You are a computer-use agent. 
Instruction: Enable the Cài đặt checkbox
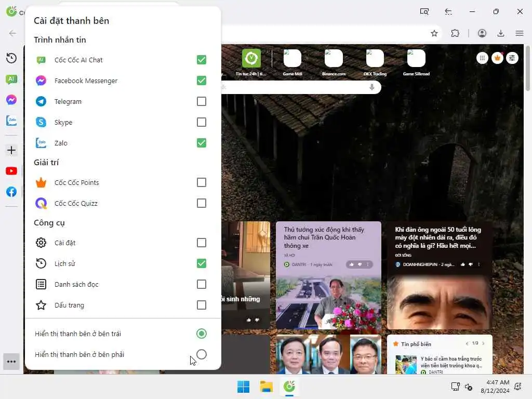(202, 243)
